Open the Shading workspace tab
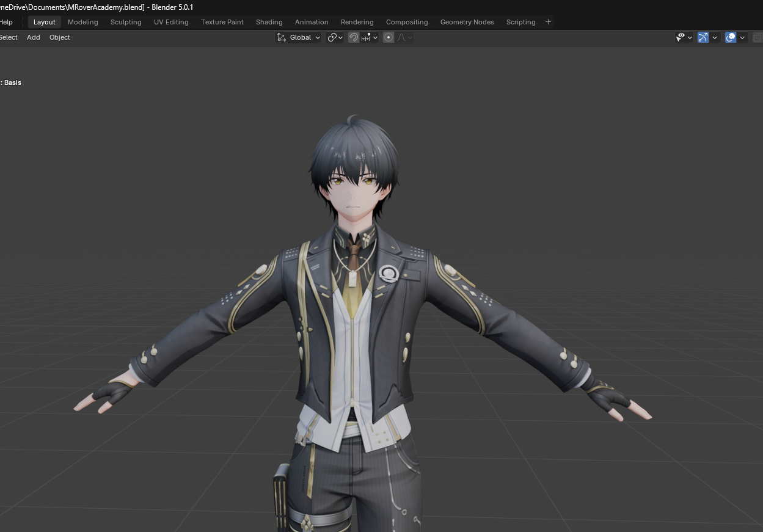 tap(269, 22)
